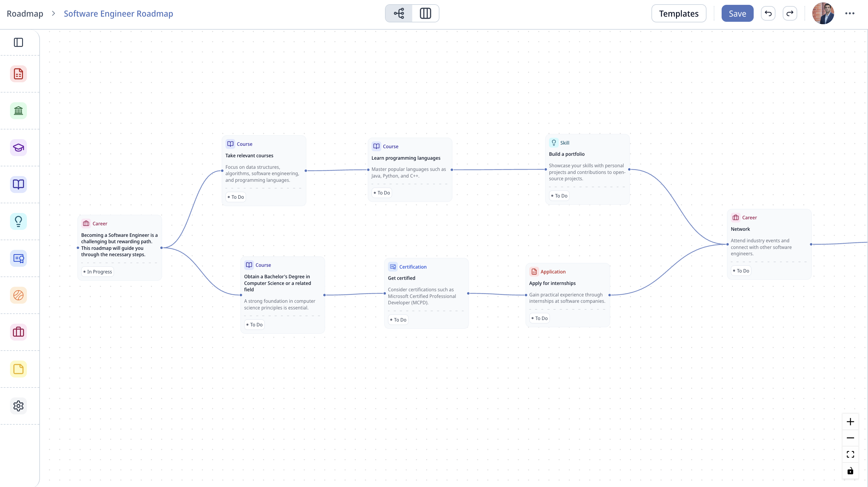Select the orange basketball sidebar icon
868x487 pixels.
[x=18, y=295]
